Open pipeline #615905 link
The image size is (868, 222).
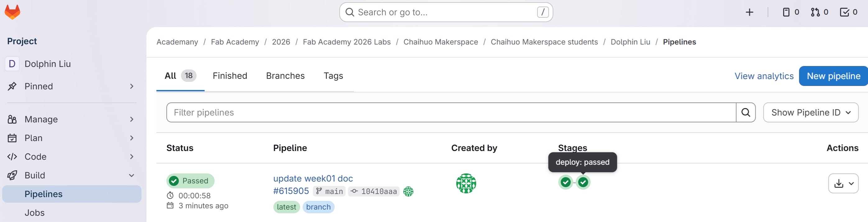[291, 191]
